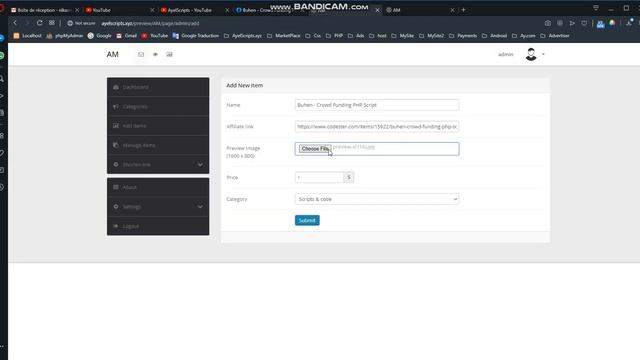Viewport: 640px width, 360px height.
Task: Click the Price input field
Action: pos(319,177)
